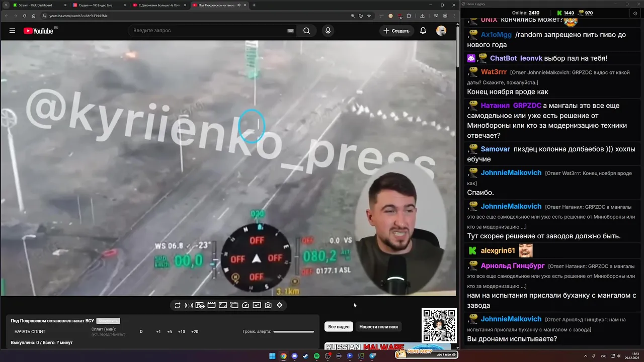This screenshot has height=362, width=644.
Task: Open YouTube account avatar menu
Action: point(441,31)
